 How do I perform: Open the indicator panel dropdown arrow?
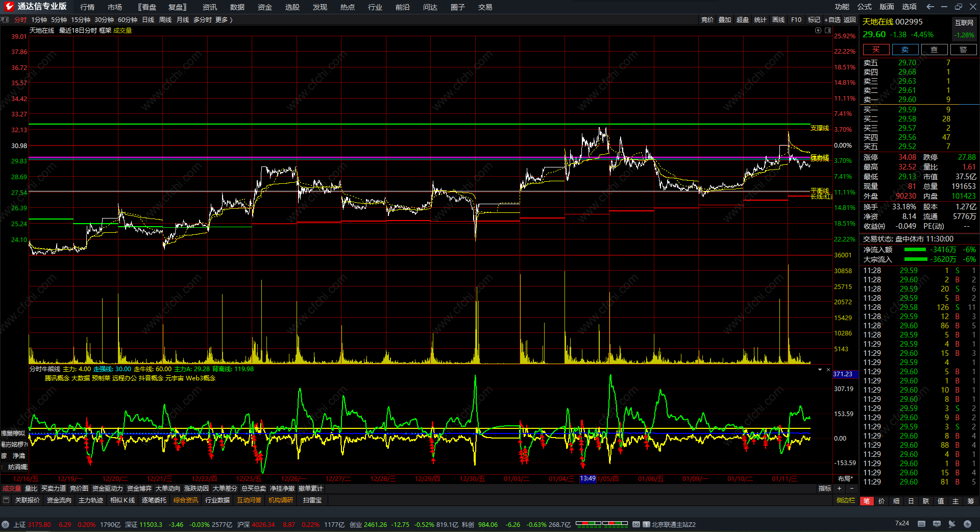820,369
